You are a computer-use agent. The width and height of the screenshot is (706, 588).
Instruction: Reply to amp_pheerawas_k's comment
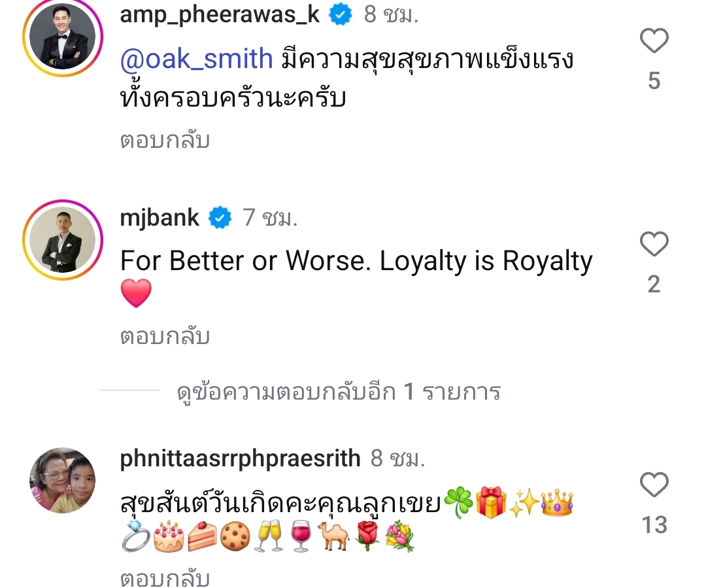tap(165, 141)
